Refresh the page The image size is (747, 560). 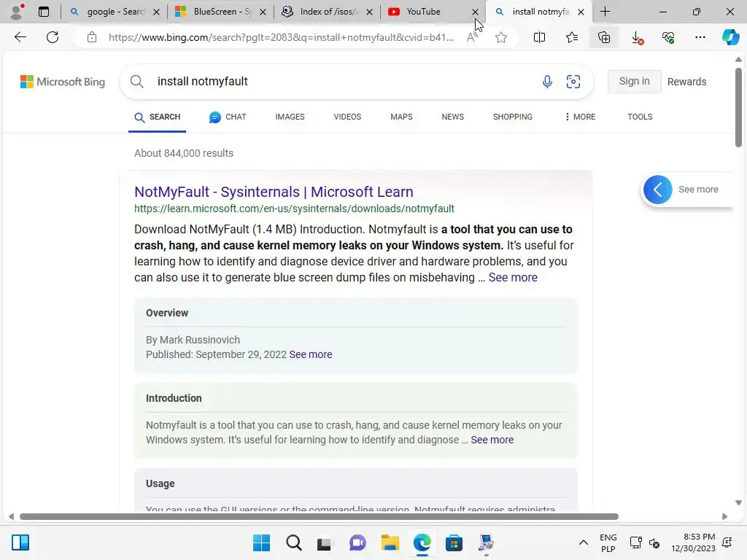click(x=53, y=37)
